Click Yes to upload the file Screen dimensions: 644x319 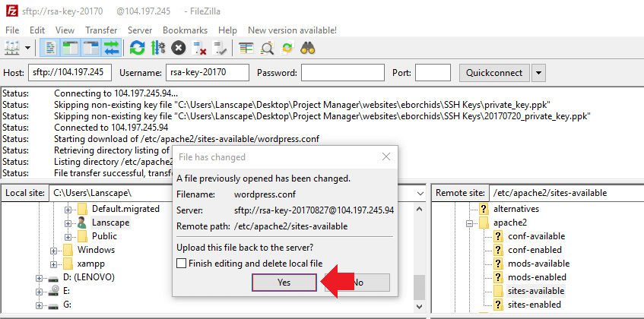[284, 283]
